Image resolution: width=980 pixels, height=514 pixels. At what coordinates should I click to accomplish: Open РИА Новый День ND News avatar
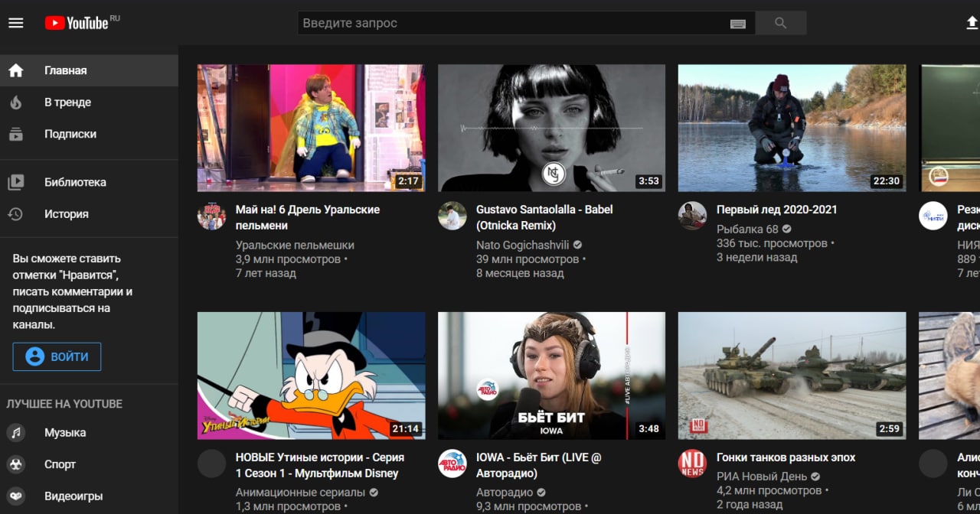coord(692,464)
